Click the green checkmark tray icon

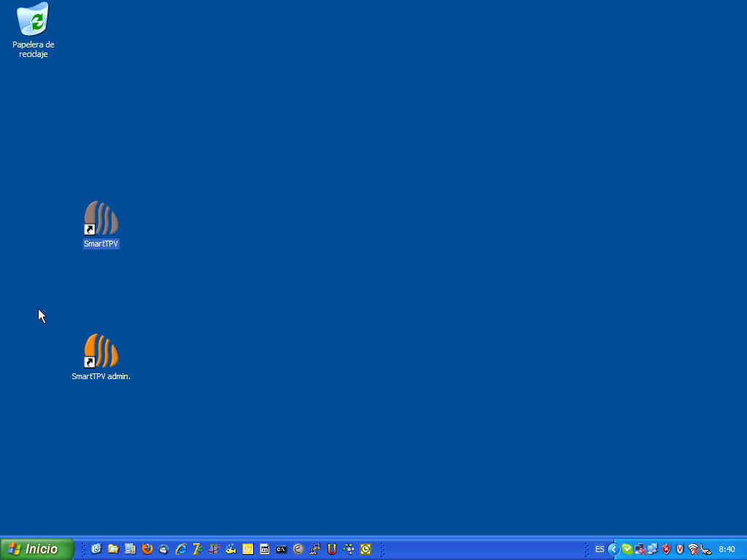tap(627, 549)
